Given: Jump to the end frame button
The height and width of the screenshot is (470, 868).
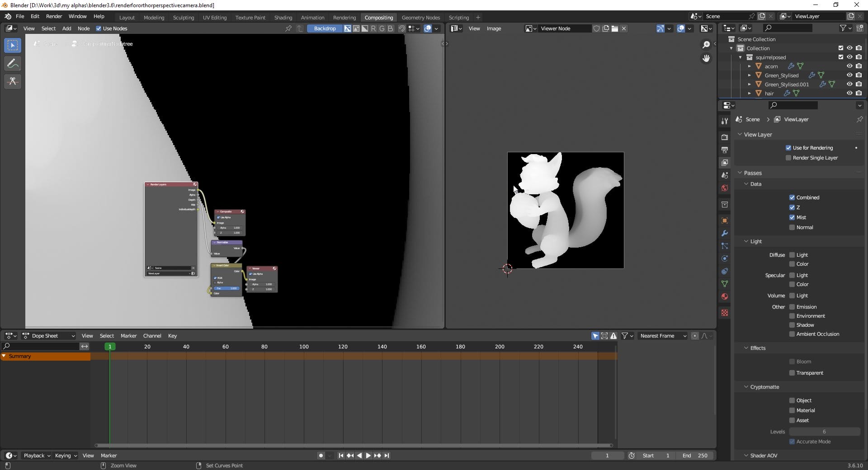Looking at the screenshot, I should [x=387, y=456].
